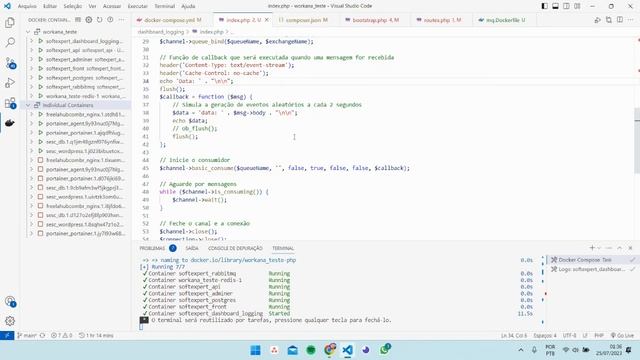
Task: Open the Editar menu
Action: [50, 6]
